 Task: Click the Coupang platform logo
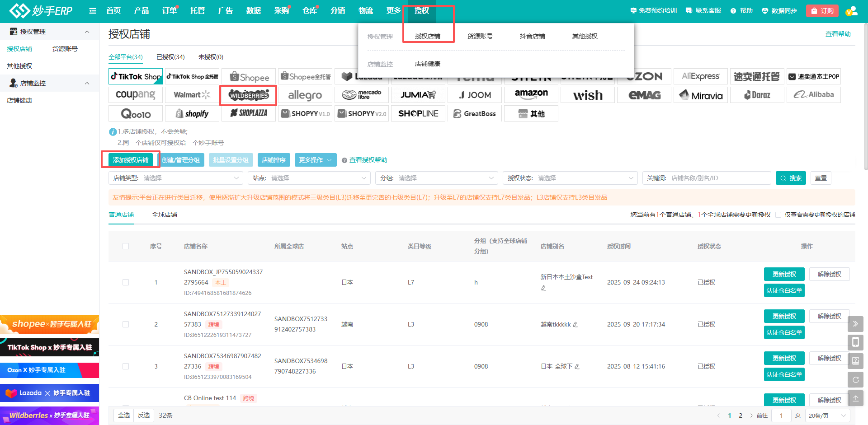click(x=136, y=95)
